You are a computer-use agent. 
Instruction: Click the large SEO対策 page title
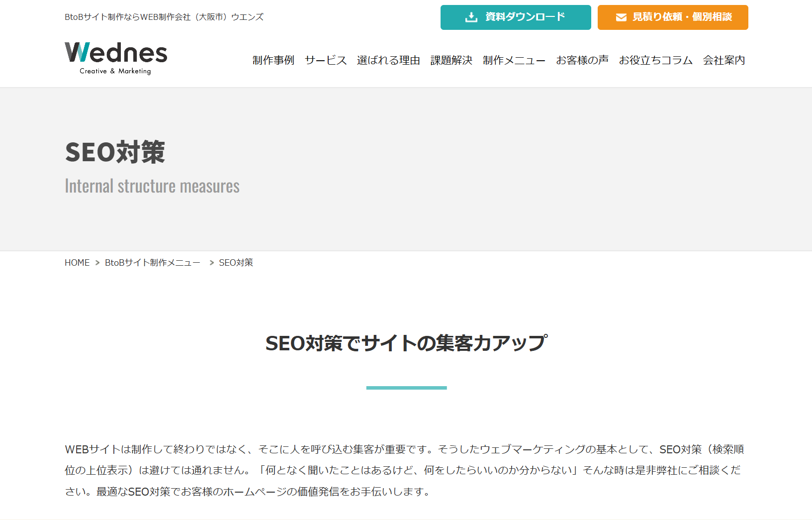tap(115, 152)
